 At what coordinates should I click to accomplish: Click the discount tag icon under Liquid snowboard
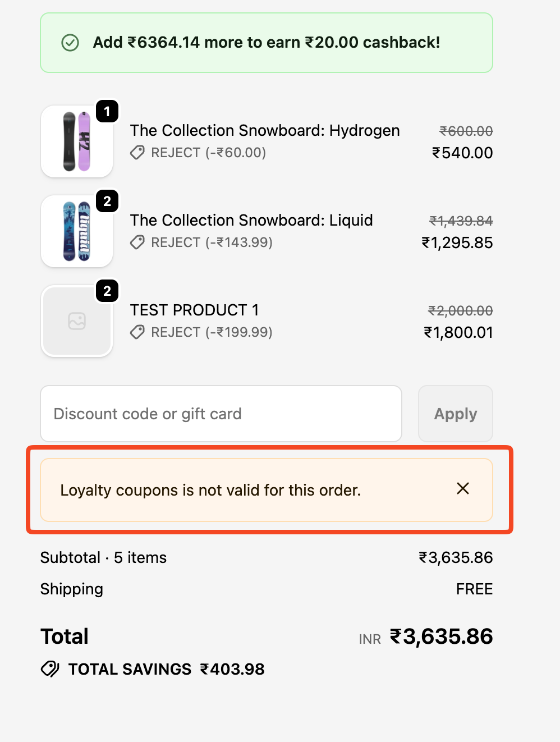tap(137, 242)
